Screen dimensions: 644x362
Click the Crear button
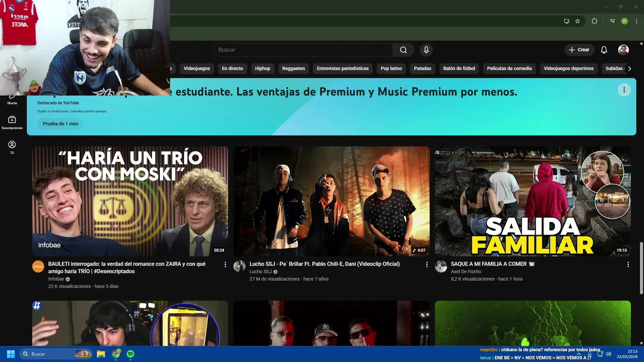(579, 50)
